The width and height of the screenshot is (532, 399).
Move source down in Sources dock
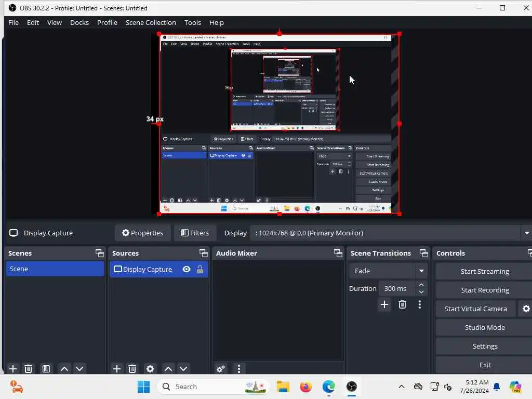tap(183, 369)
